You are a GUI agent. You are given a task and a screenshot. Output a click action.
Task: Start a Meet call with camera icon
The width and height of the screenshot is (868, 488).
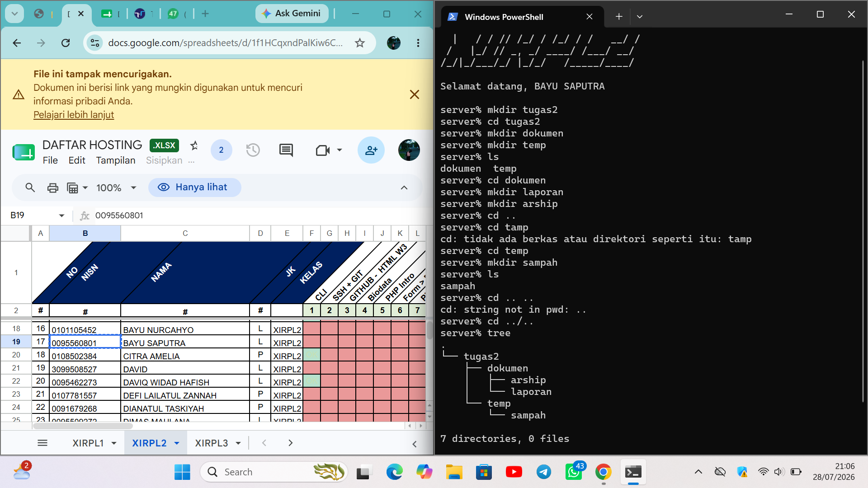click(x=323, y=150)
